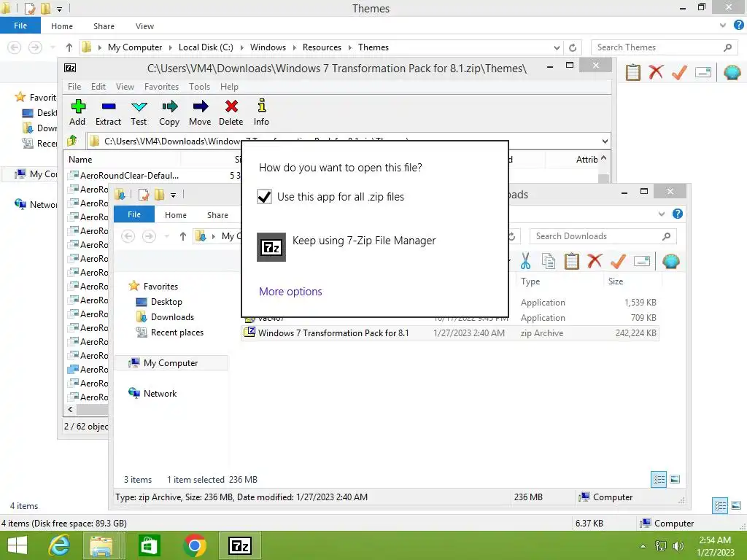Click the 7-Zip Test toolbar icon

click(139, 106)
